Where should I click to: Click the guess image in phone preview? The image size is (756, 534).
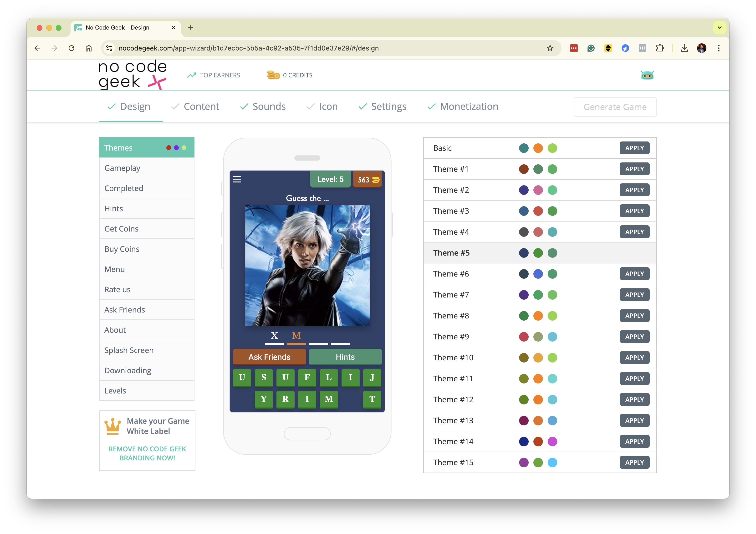(x=307, y=266)
